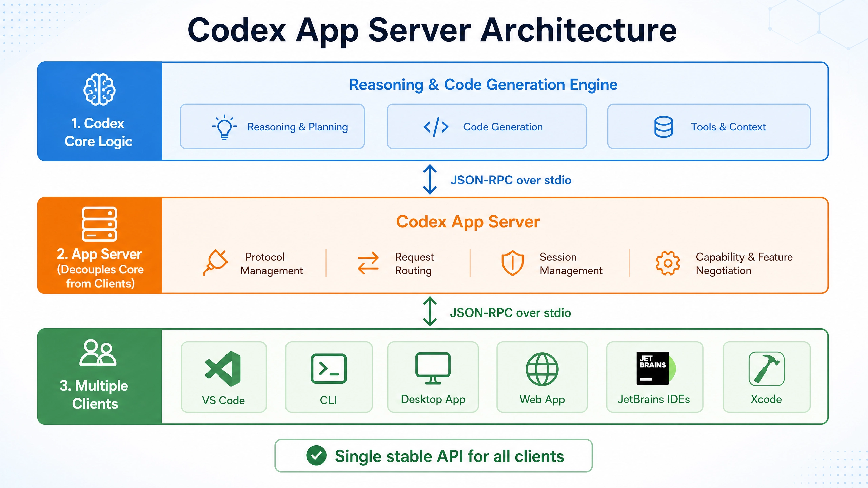Click the shield Session Management icon
Screen dimensions: 868x488
513,263
